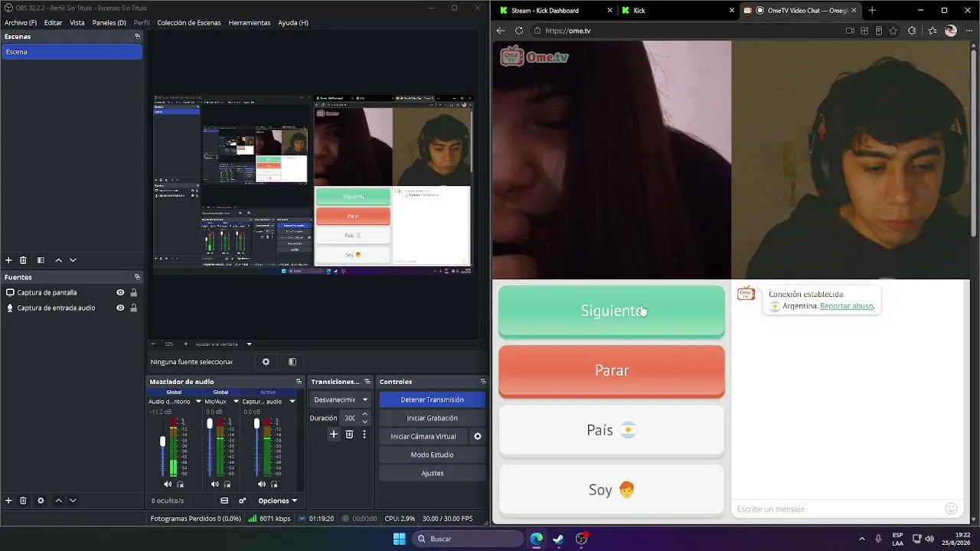Screen dimensions: 980x551
Task: Open the filters icon next to the source properties gear
Action: click(x=292, y=362)
